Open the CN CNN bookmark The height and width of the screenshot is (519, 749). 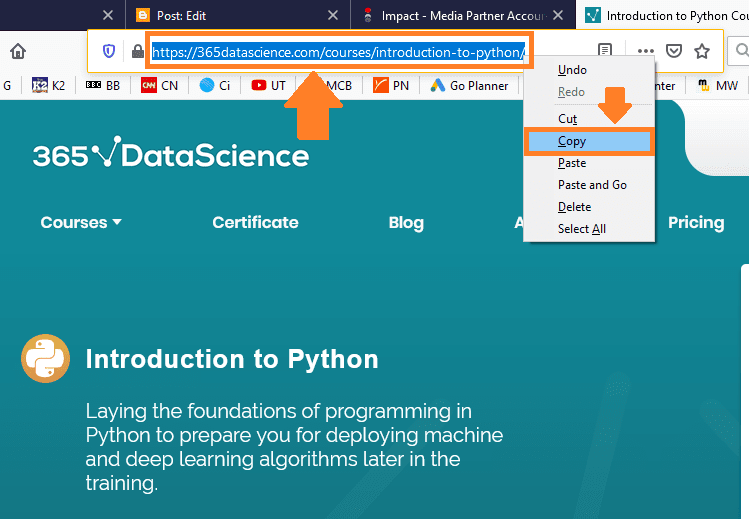160,85
